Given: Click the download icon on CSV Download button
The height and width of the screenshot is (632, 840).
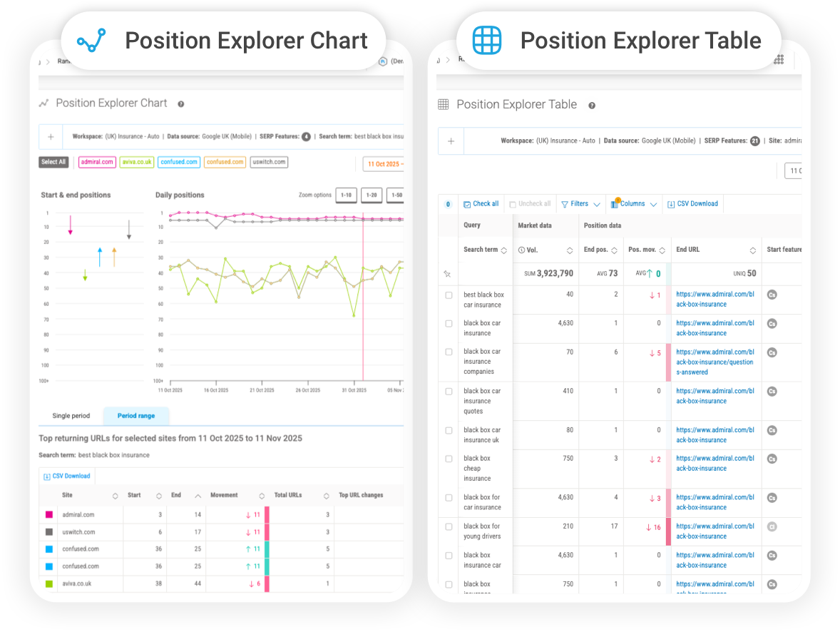Looking at the screenshot, I should tap(670, 203).
